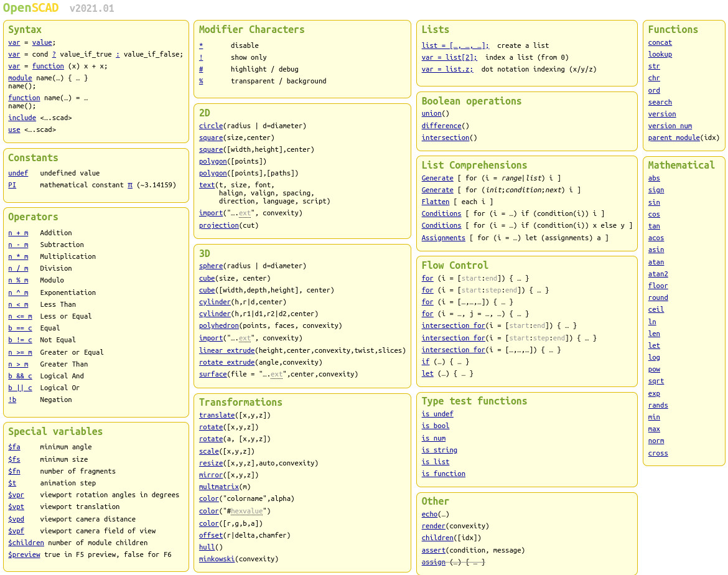The image size is (728, 575).
Task: Open the 'Flatten' list comprehension link
Action: pos(435,202)
